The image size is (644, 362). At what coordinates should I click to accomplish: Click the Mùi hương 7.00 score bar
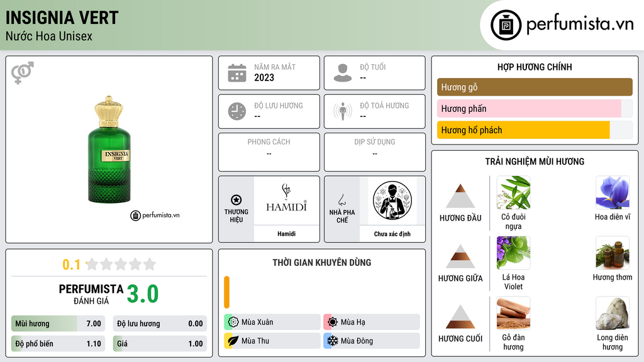pyautogui.click(x=58, y=324)
